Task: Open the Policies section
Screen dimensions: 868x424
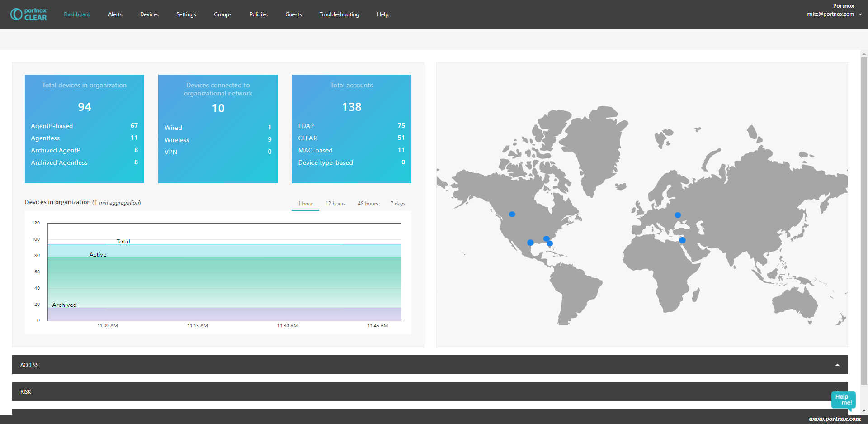Action: click(259, 14)
